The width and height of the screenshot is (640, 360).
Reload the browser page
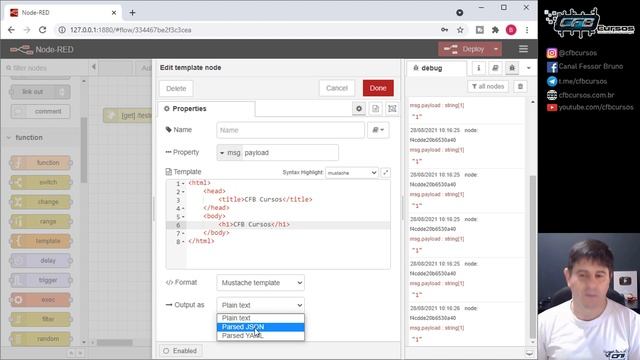[42, 30]
